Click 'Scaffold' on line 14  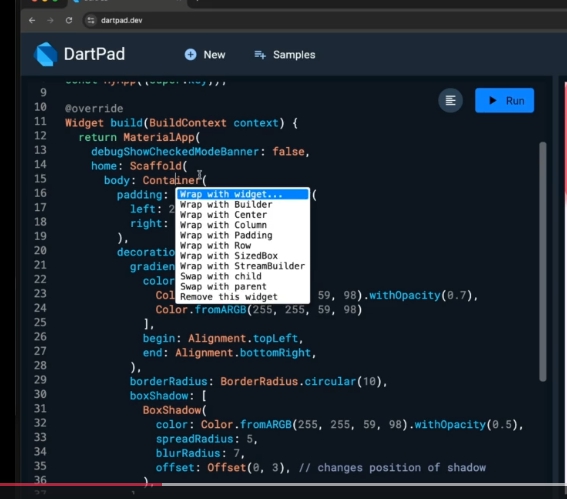[155, 166]
